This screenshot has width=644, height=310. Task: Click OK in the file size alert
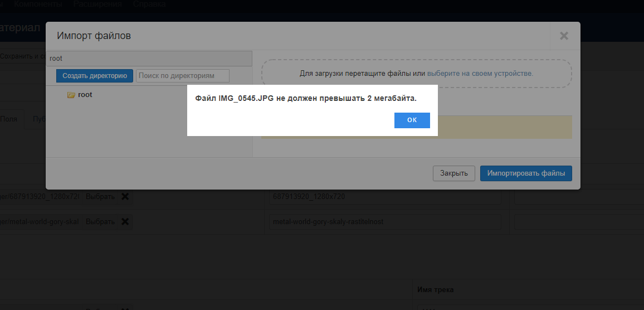(412, 120)
